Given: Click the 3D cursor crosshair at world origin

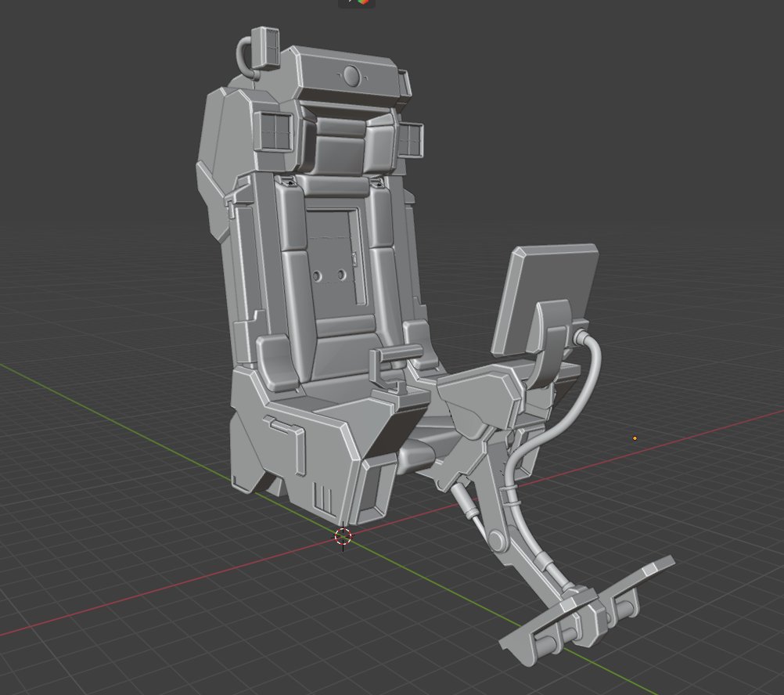Looking at the screenshot, I should pos(343,536).
